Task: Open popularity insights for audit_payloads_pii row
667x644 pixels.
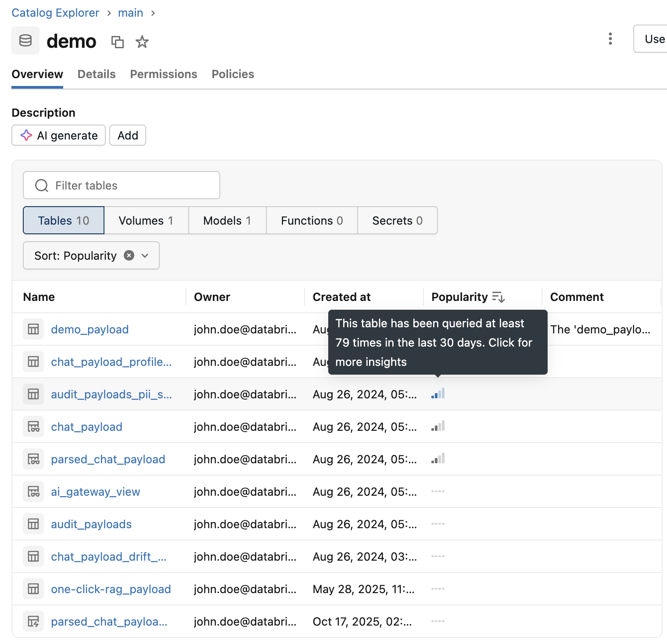Action: (438, 394)
